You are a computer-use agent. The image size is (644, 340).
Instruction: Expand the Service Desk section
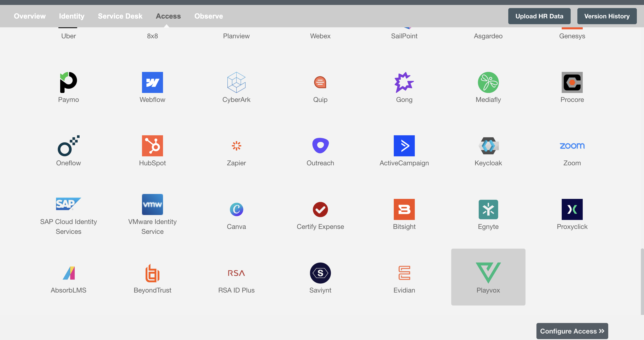120,16
